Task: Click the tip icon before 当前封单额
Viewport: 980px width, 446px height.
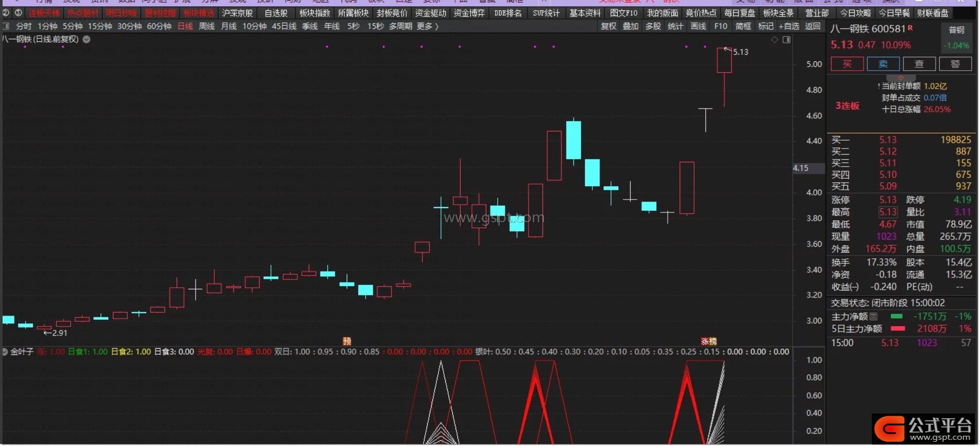Action: 878,86
